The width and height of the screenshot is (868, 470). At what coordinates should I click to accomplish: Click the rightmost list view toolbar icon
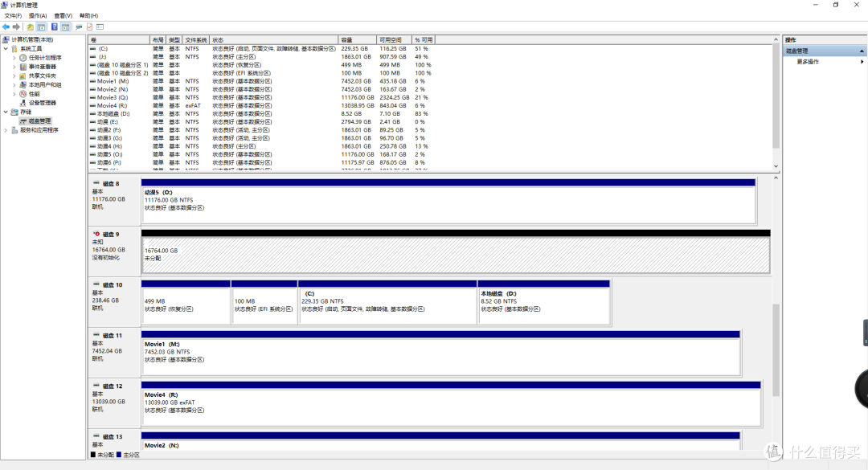100,27
